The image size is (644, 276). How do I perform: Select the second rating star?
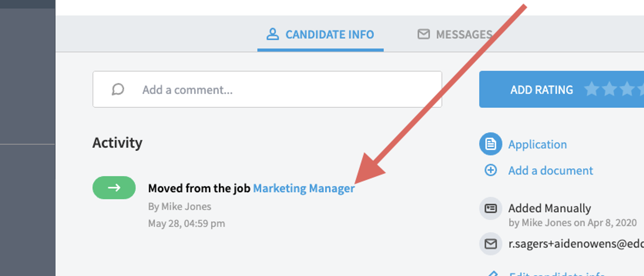click(609, 89)
